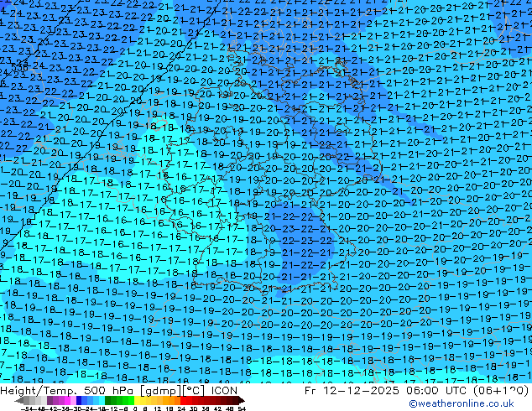Click the 'ICON' model name label
This screenshot has width=532, height=411.
point(224,391)
